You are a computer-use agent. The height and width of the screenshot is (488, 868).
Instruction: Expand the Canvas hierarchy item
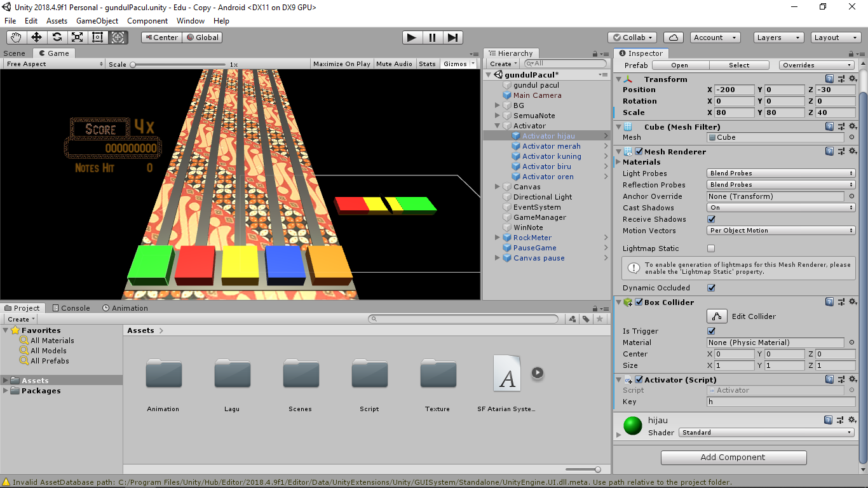coord(498,187)
